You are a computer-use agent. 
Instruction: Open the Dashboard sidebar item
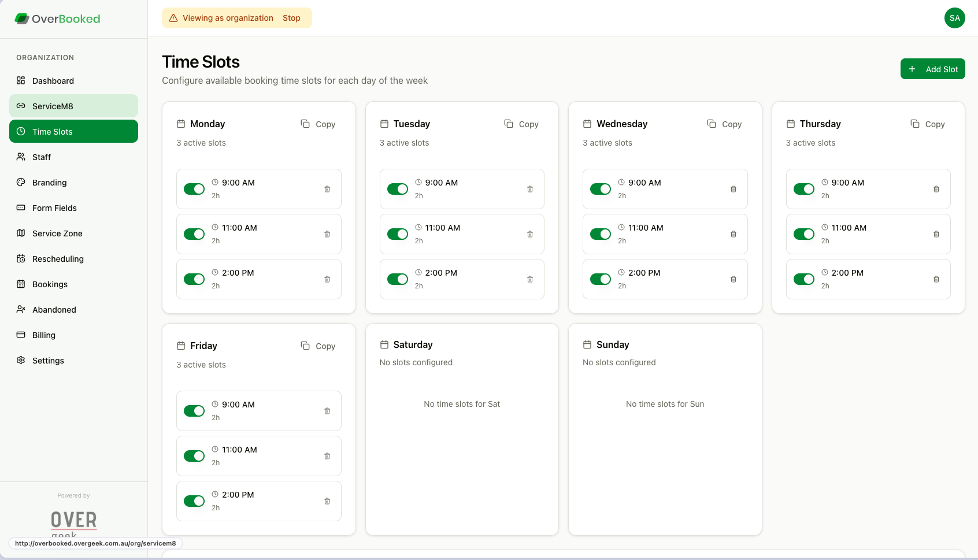tap(53, 81)
